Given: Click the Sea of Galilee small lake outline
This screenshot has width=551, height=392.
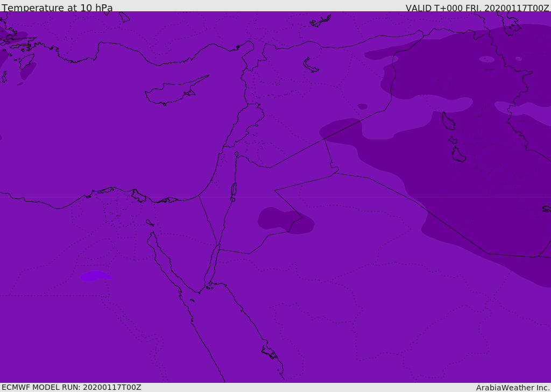Looking at the screenshot, I should click(236, 154).
